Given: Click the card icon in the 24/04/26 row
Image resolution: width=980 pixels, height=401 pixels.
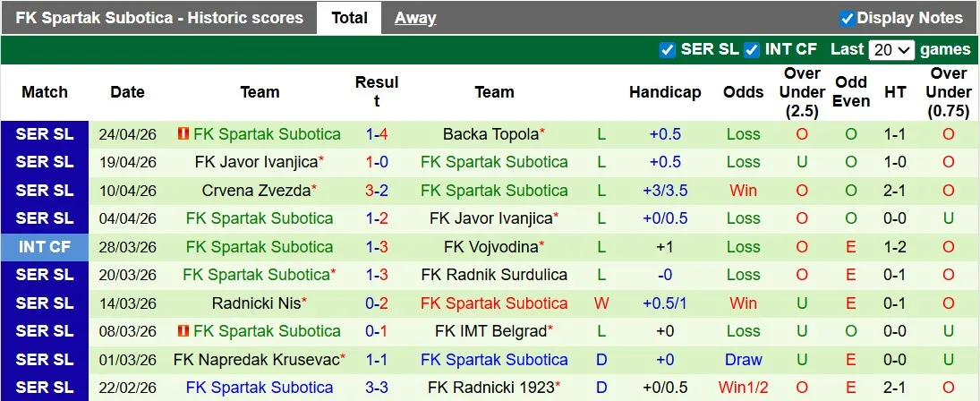Looking at the screenshot, I should [x=183, y=134].
